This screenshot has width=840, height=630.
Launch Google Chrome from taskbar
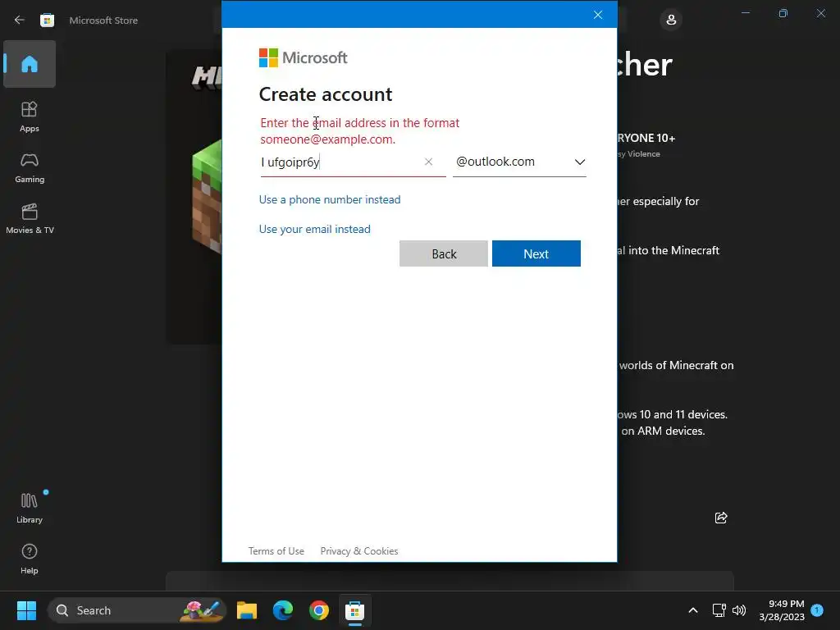(x=319, y=610)
